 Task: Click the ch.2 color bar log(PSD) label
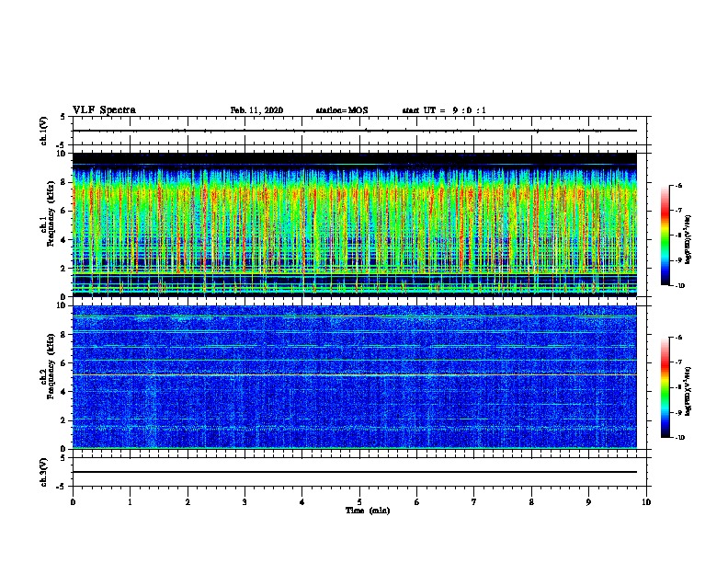pyautogui.click(x=688, y=391)
